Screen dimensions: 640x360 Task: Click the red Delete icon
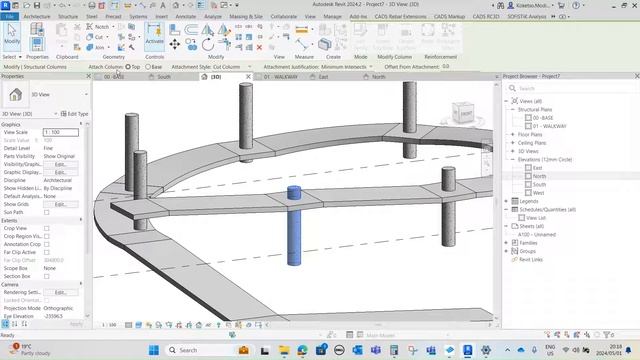pos(259,48)
